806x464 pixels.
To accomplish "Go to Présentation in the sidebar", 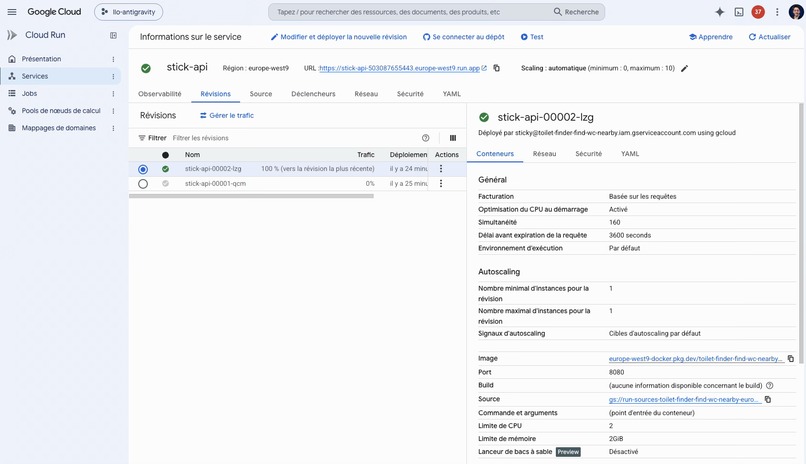I will click(41, 59).
